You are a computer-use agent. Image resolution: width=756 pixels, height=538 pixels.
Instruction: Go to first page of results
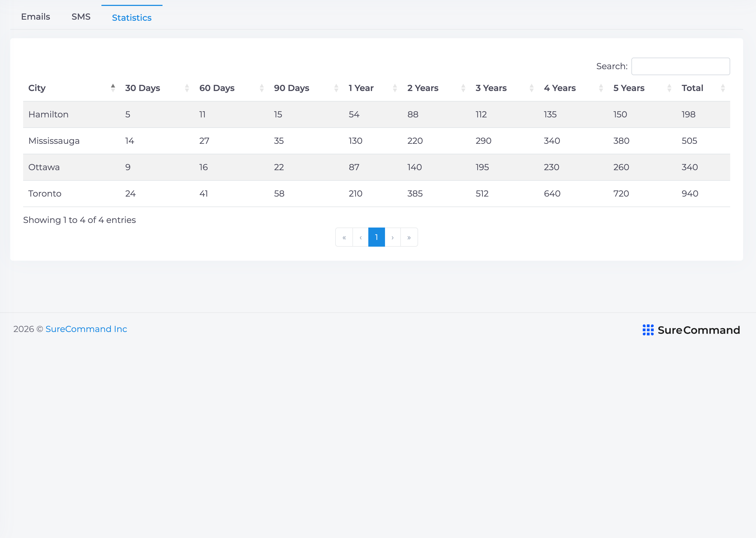pos(344,237)
